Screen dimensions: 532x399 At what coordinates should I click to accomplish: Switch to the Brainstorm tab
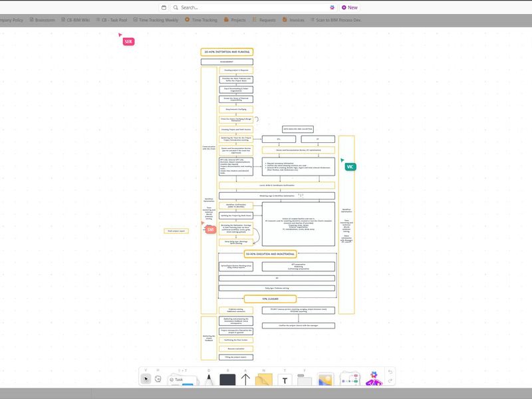coord(42,20)
